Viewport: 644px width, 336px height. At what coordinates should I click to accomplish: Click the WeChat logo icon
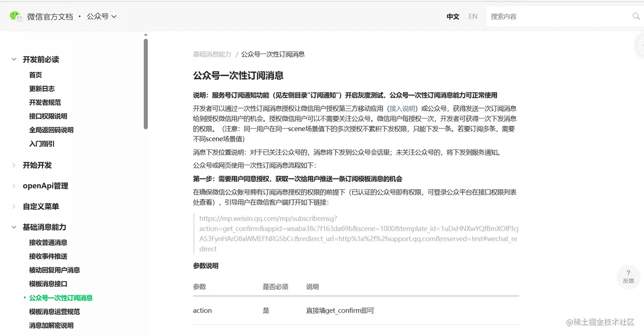[x=16, y=17]
